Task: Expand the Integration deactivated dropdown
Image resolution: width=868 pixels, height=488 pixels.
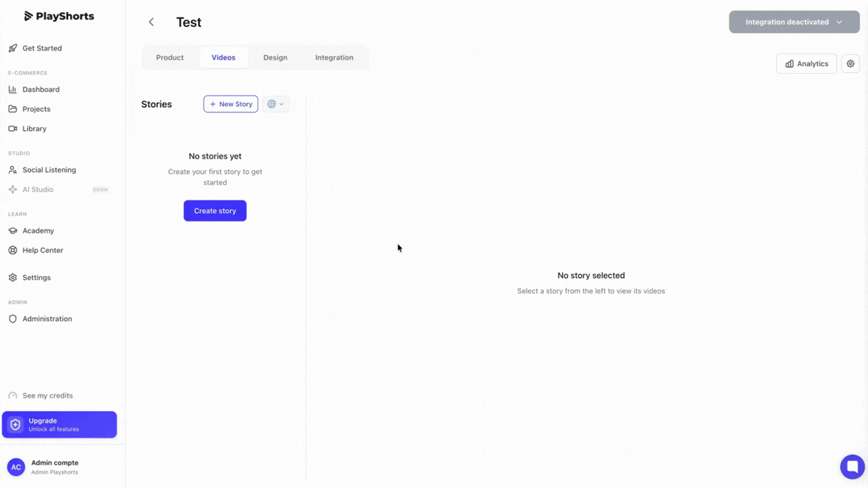Action: tap(794, 22)
